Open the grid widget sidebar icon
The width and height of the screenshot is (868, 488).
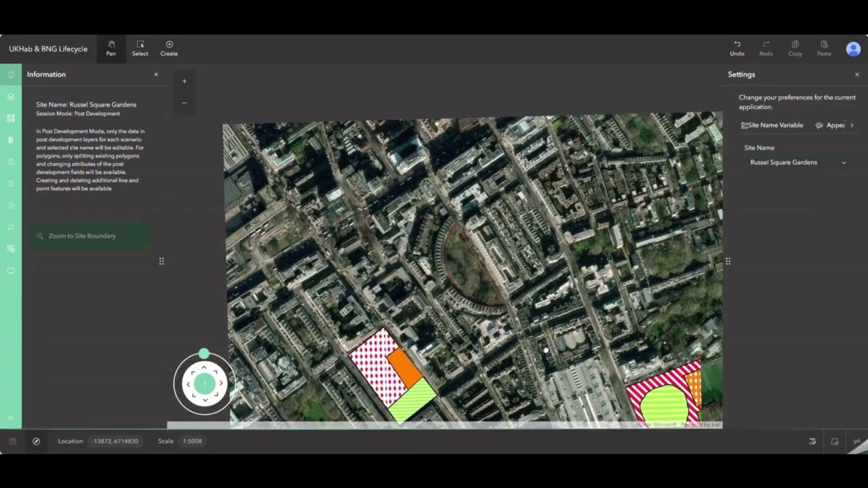coord(11,118)
